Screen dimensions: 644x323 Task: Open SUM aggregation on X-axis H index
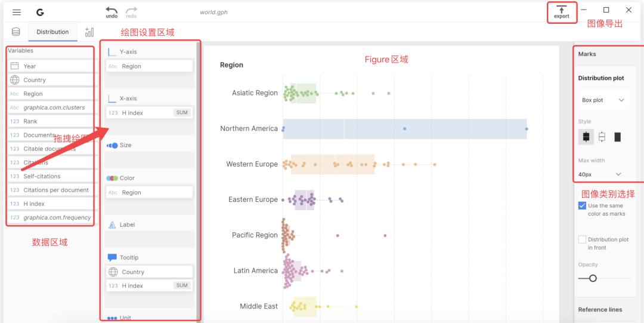(182, 113)
